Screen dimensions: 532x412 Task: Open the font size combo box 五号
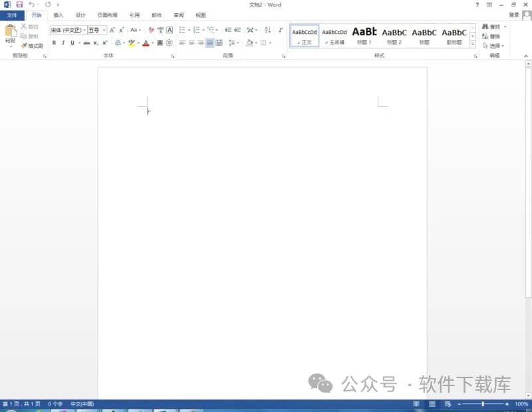[x=97, y=30]
